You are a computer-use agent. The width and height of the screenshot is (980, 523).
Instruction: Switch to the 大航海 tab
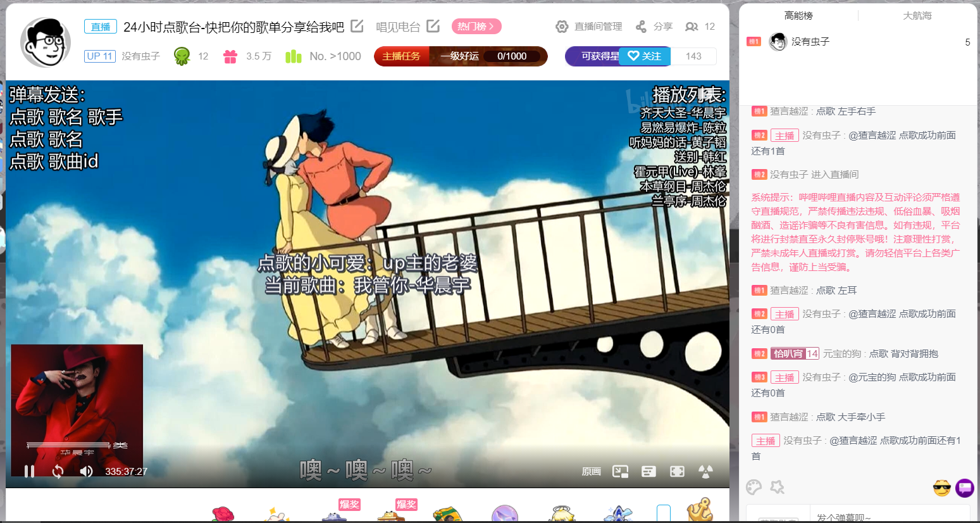tap(917, 15)
